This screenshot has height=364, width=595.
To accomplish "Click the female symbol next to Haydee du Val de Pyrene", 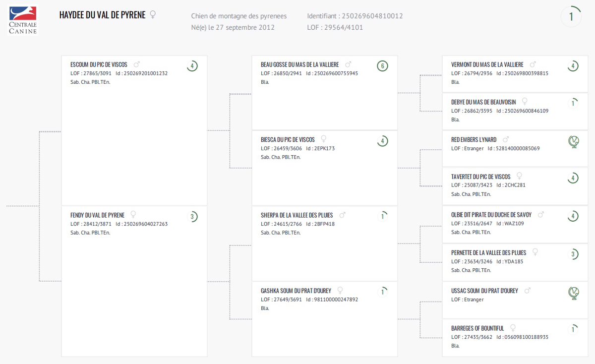I will [x=153, y=15].
